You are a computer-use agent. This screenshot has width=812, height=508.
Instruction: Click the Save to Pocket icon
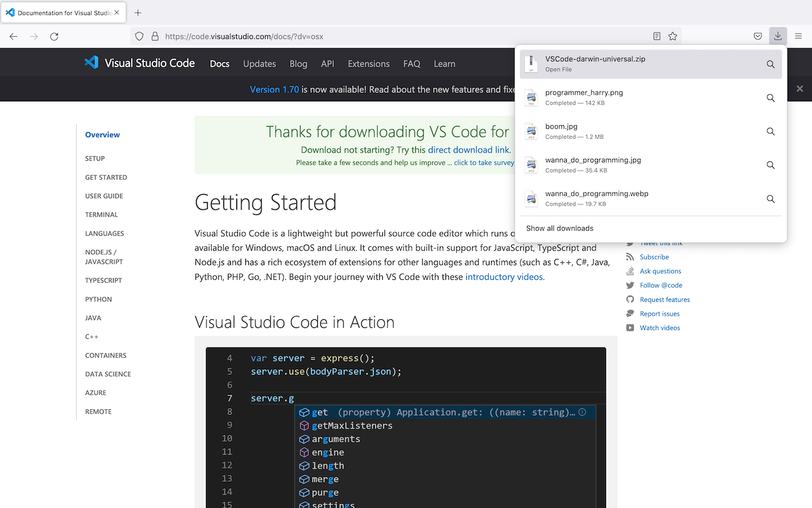tap(757, 36)
